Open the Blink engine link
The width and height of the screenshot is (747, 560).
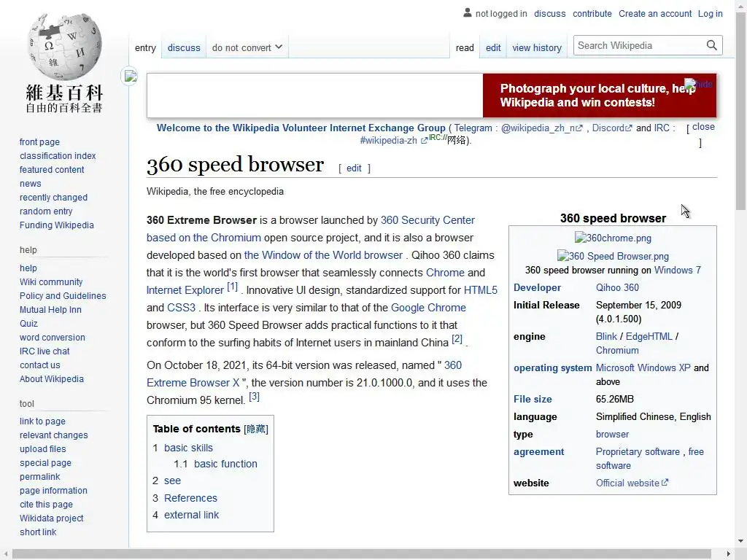(606, 336)
